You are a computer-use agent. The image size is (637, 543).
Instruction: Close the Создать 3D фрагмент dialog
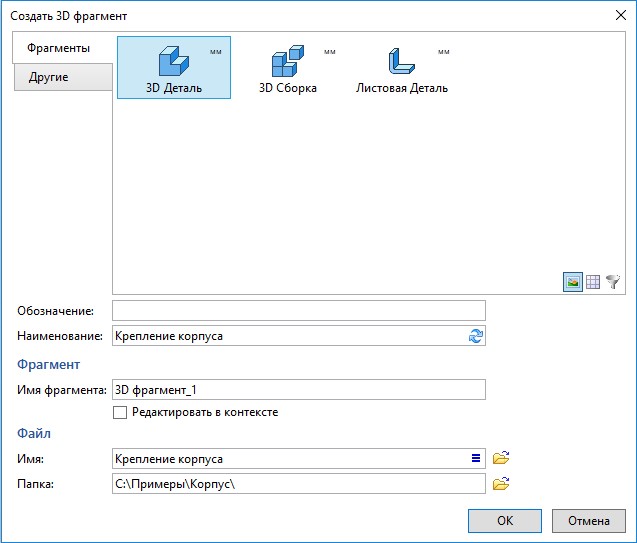coord(620,15)
